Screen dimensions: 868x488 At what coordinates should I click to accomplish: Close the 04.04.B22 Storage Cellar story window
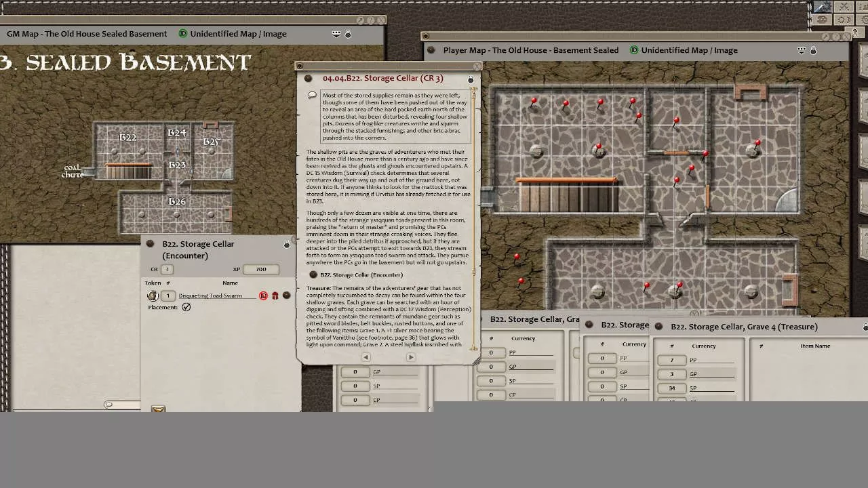click(477, 66)
